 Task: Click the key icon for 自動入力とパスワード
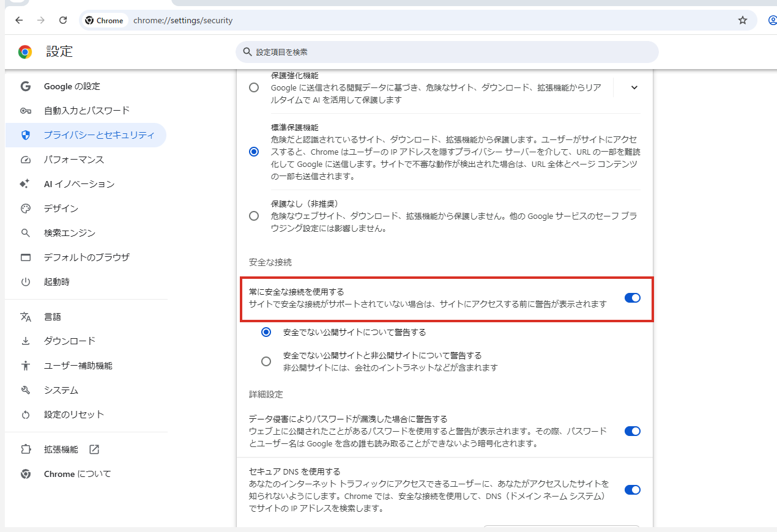point(25,111)
